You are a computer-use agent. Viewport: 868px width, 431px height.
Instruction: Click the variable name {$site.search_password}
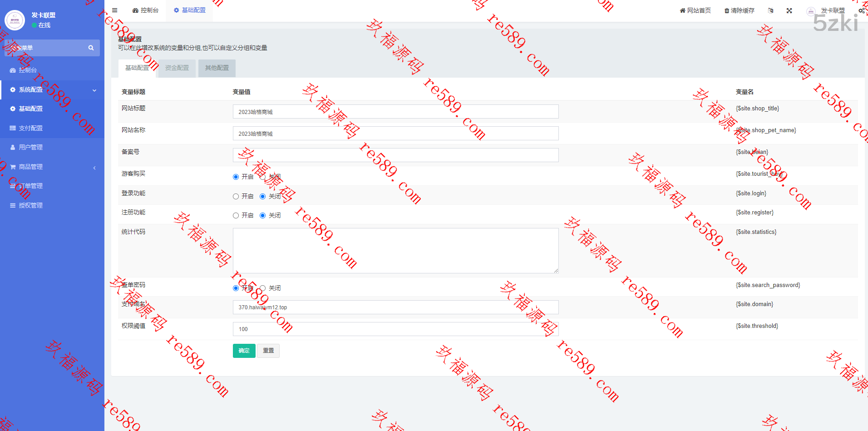(x=768, y=285)
